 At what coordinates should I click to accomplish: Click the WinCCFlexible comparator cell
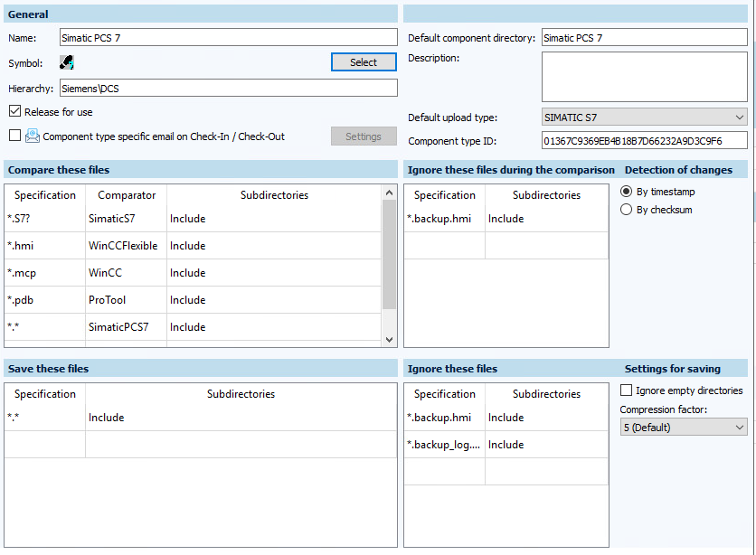(127, 246)
